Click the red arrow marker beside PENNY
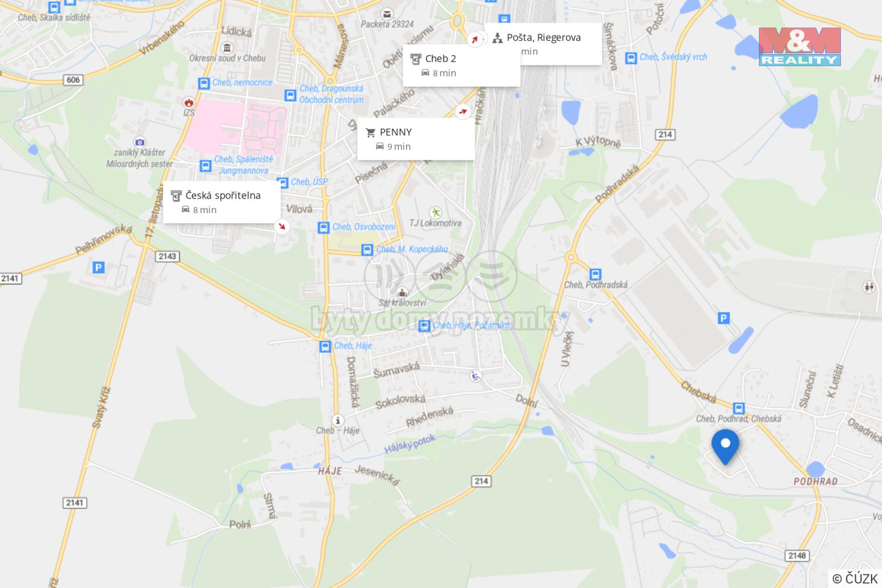 pos(463,111)
